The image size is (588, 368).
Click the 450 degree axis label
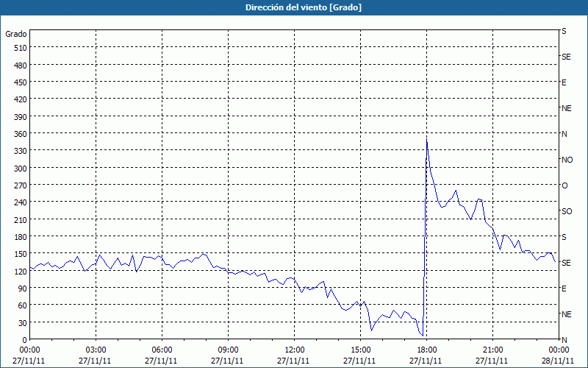point(21,82)
